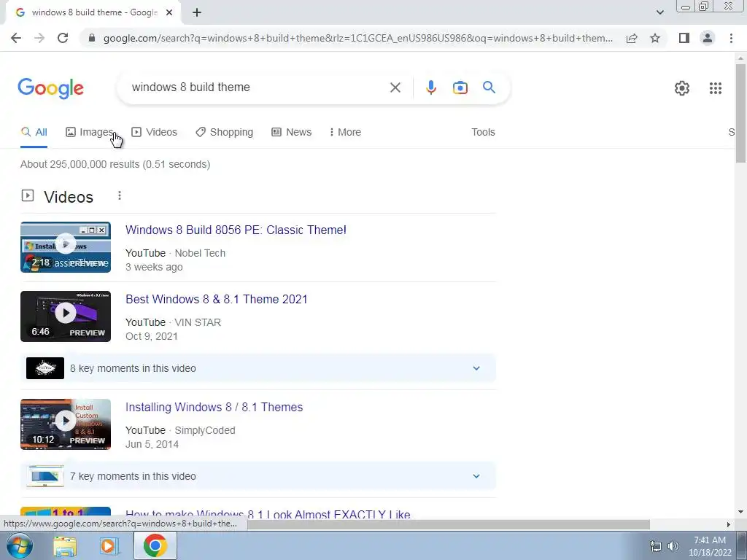
Task: Click the Chrome taskbar icon
Action: click(x=155, y=545)
